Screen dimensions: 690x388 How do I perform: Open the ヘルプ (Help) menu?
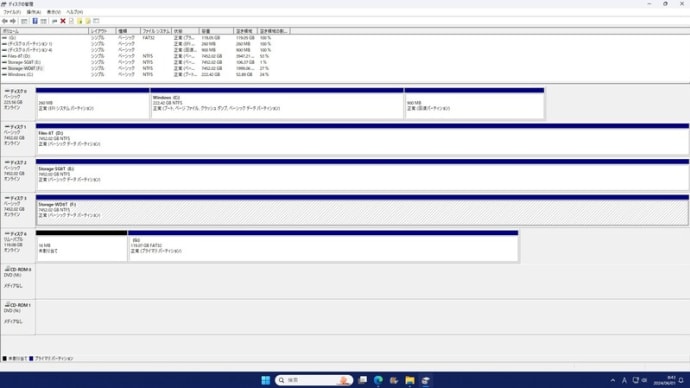coord(74,12)
